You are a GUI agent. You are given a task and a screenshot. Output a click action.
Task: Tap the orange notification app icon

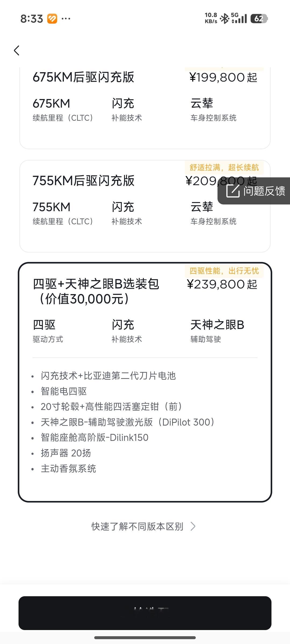[x=52, y=19]
